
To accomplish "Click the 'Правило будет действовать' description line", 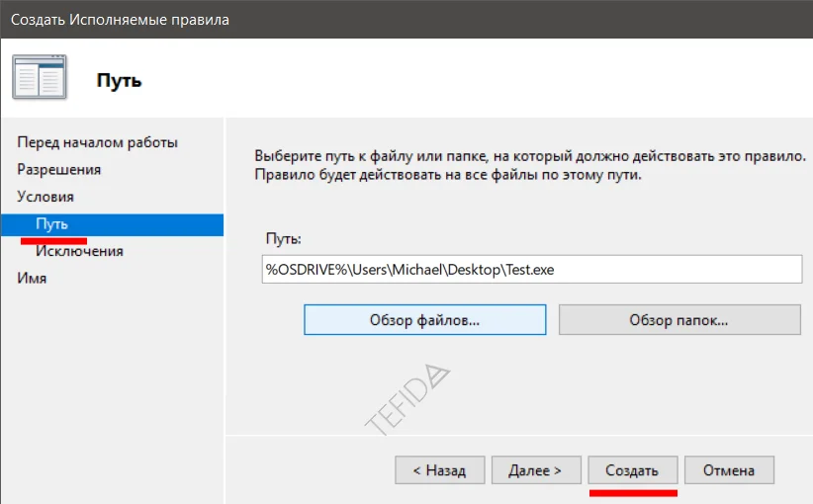I will 448,175.
